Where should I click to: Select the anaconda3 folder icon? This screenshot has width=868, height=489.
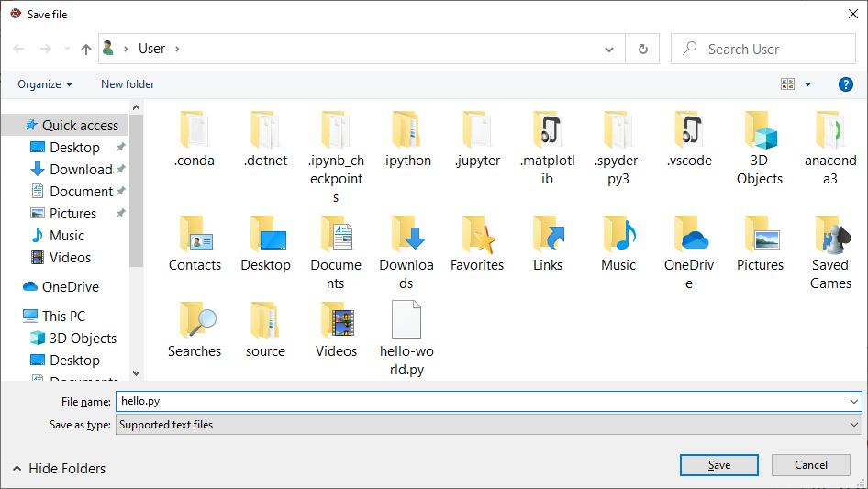tap(830, 131)
